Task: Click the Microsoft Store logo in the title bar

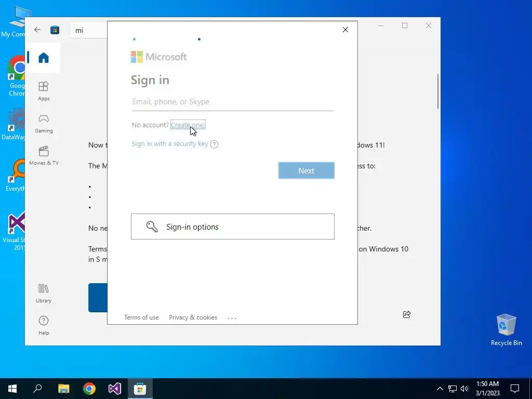Action: [x=55, y=30]
